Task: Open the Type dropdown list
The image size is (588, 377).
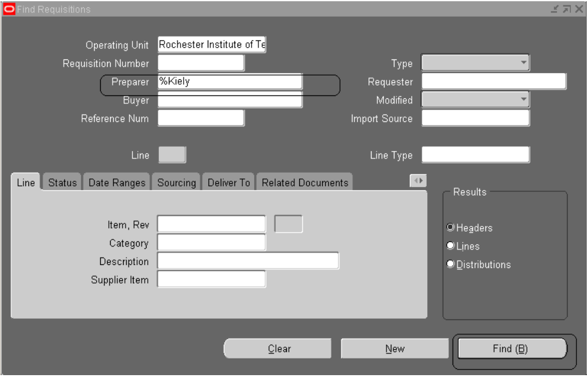Action: click(524, 63)
